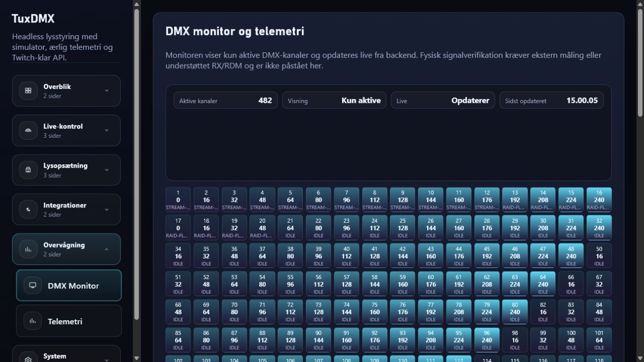Click the sidebar scrollbar thumb
Viewport: 644px width, 362px height.
pyautogui.click(x=136, y=164)
